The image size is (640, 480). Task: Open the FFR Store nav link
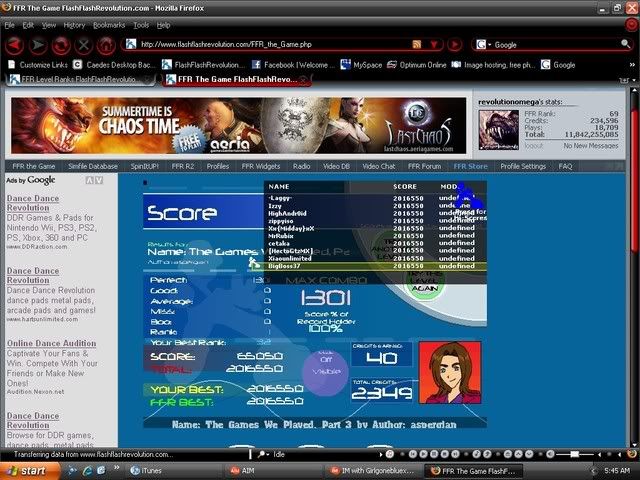[x=472, y=166]
